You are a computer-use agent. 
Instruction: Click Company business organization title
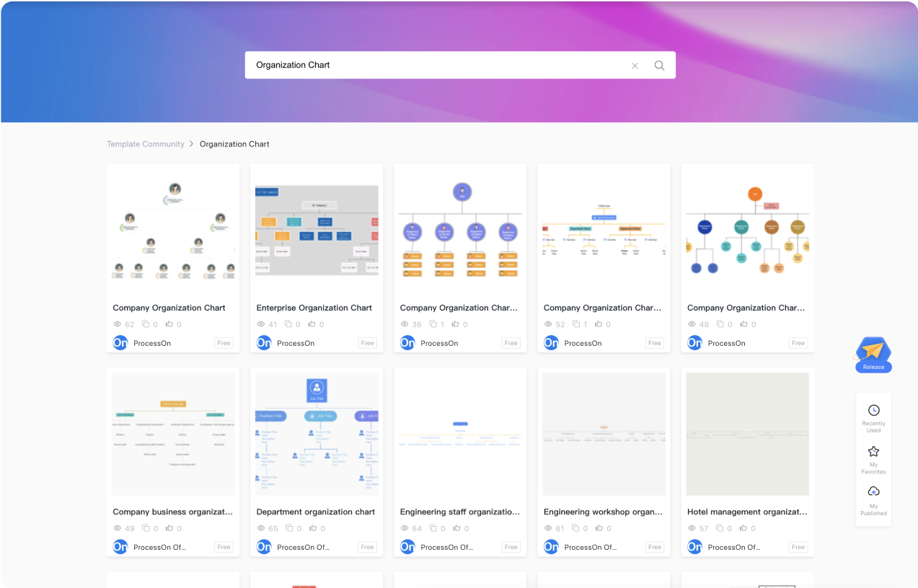pyautogui.click(x=172, y=512)
